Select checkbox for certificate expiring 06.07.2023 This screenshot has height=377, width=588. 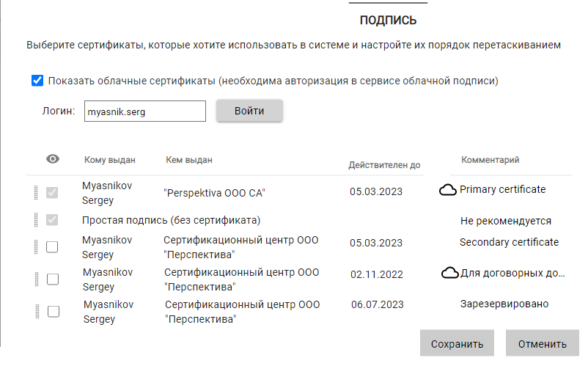click(x=54, y=311)
